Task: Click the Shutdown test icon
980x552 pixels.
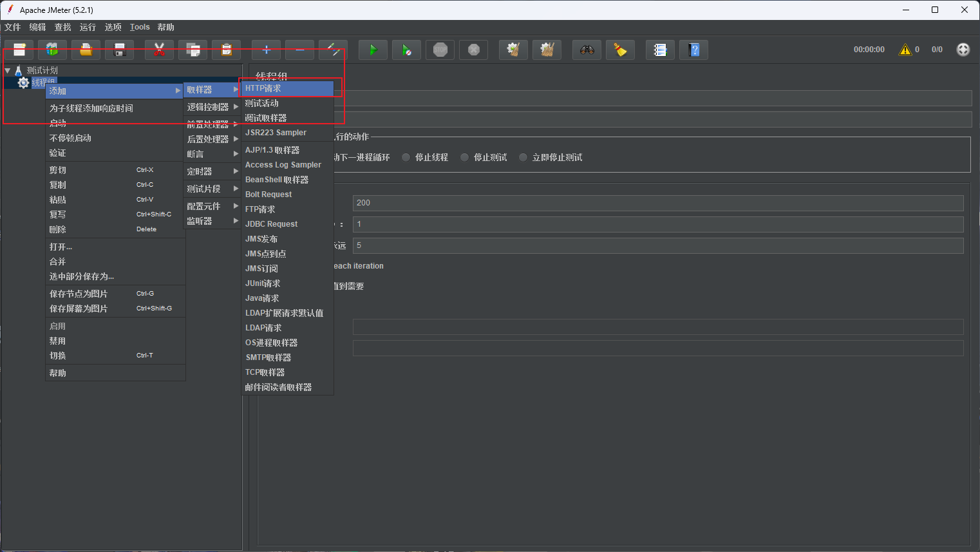Action: tap(473, 50)
